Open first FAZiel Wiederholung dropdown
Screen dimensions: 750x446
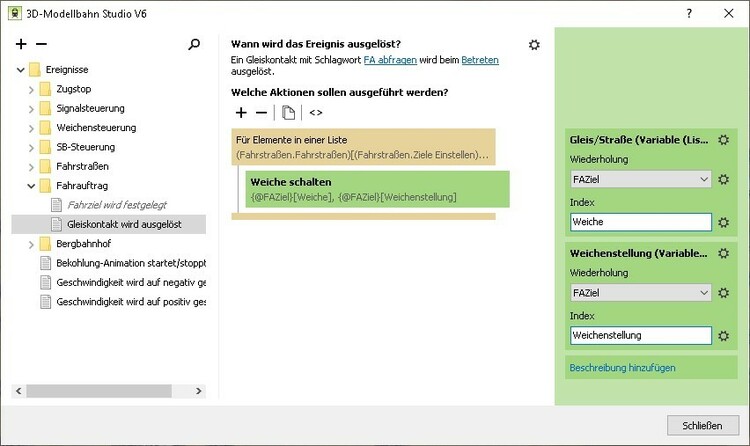coord(639,180)
